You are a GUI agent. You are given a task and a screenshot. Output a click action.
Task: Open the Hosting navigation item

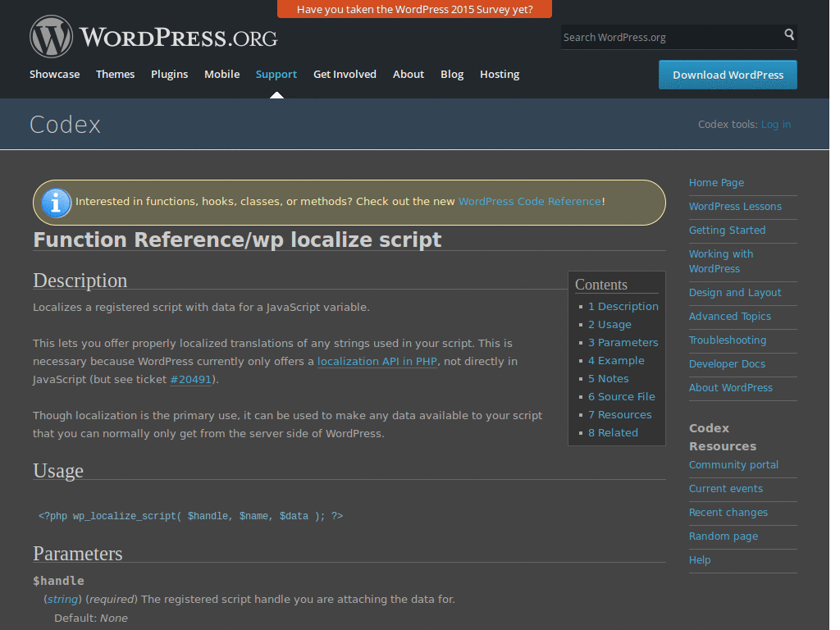(x=500, y=75)
